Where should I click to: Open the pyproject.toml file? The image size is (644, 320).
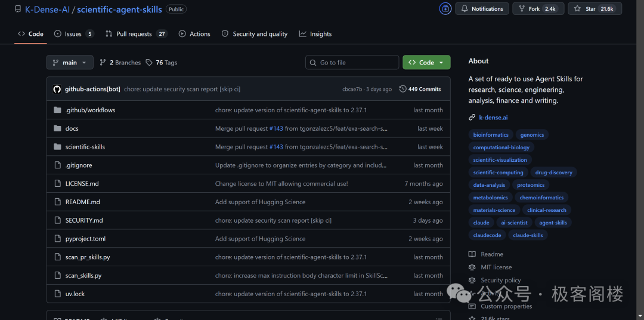tap(85, 239)
